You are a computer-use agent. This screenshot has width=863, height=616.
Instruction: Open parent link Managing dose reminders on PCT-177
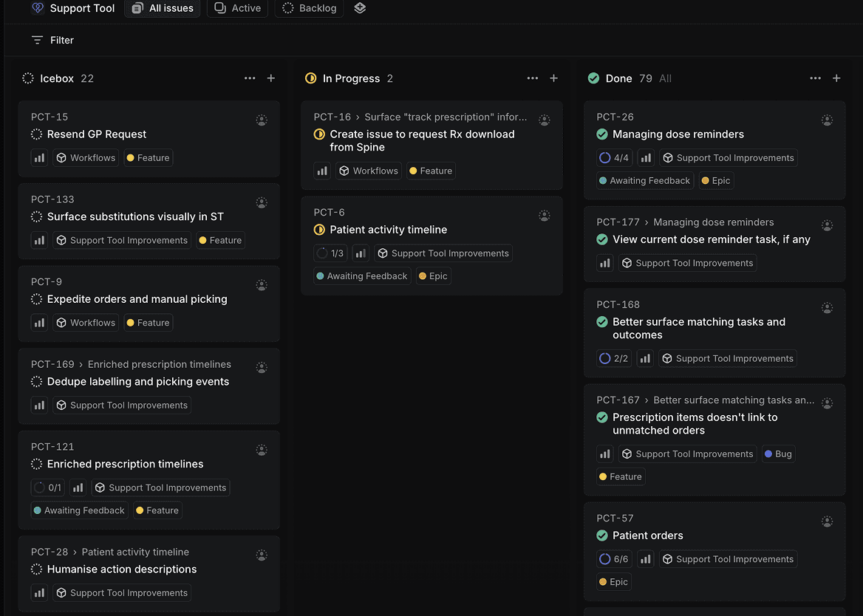713,222
